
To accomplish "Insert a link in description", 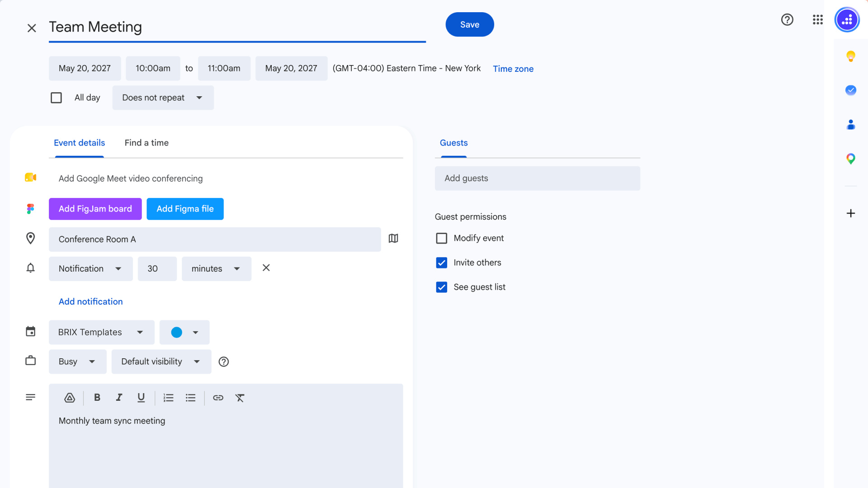I will tap(218, 398).
